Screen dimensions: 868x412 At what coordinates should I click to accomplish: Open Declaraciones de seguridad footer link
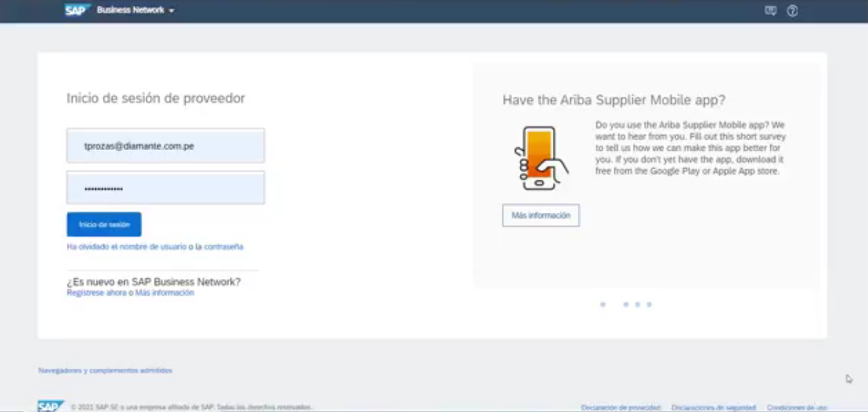click(x=713, y=407)
